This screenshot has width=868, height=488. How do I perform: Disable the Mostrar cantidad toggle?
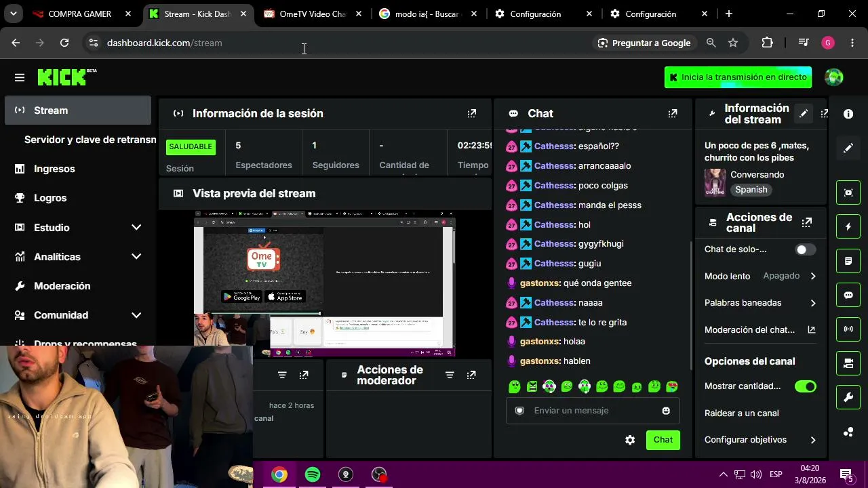(x=806, y=386)
